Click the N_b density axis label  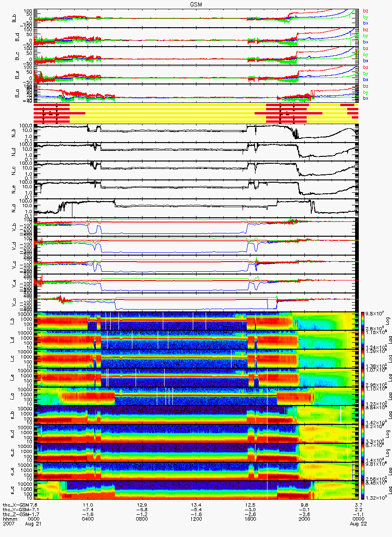point(14,132)
